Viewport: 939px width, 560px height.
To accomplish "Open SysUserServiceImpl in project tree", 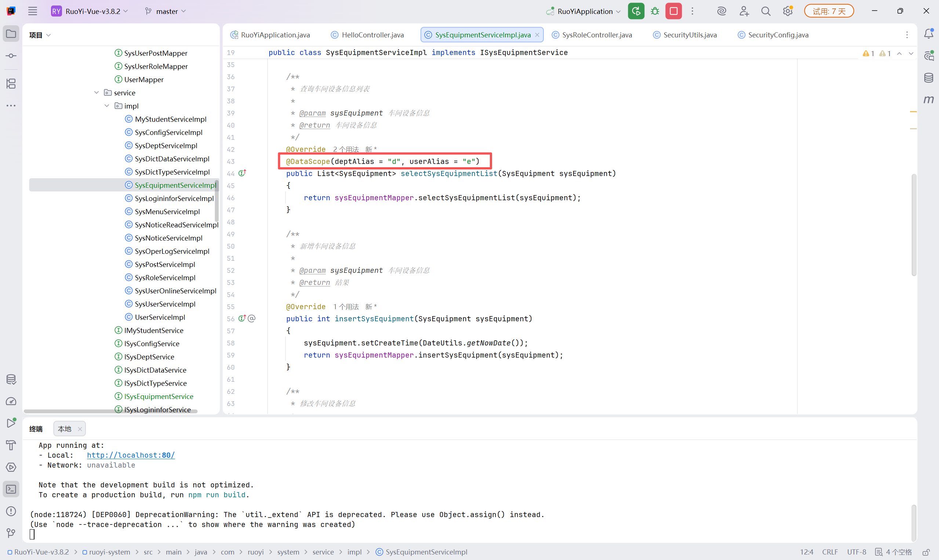I will (x=165, y=304).
